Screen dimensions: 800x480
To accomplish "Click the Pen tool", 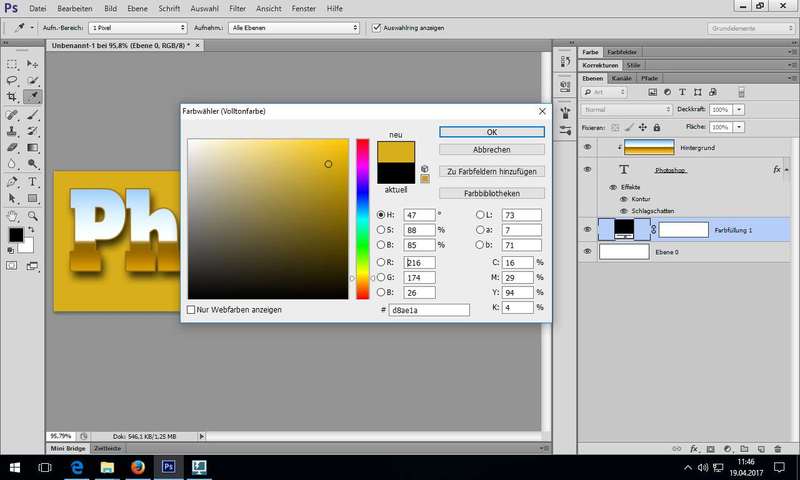I will [13, 182].
